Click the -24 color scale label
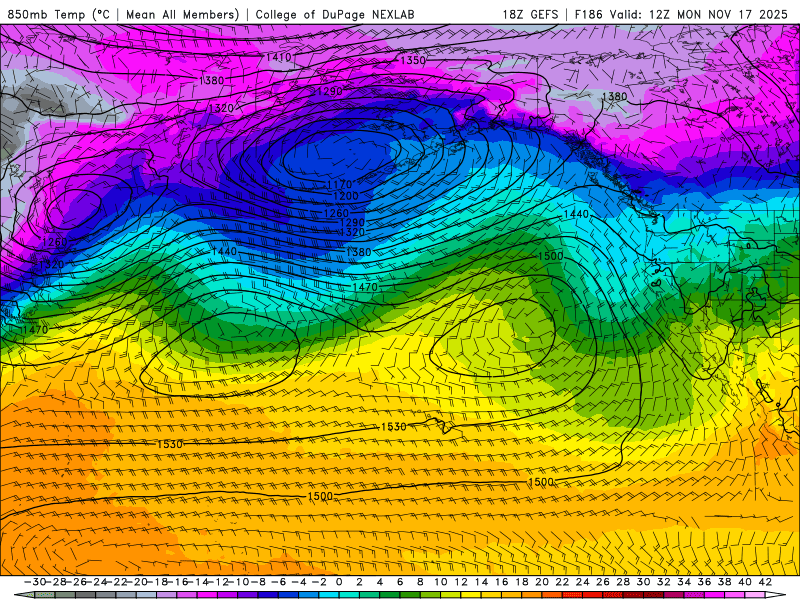This screenshot has width=800, height=600. tap(97, 582)
